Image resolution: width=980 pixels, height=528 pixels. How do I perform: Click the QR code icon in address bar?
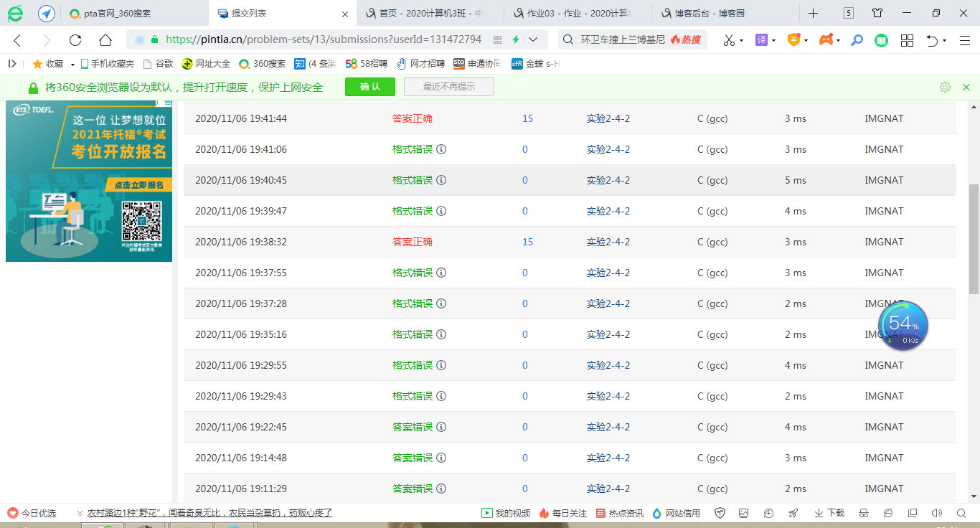498,40
